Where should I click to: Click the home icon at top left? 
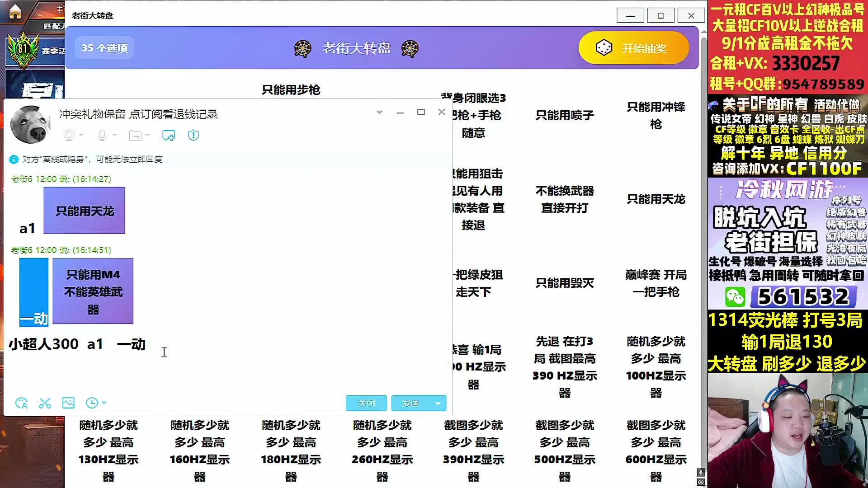pyautogui.click(x=15, y=12)
